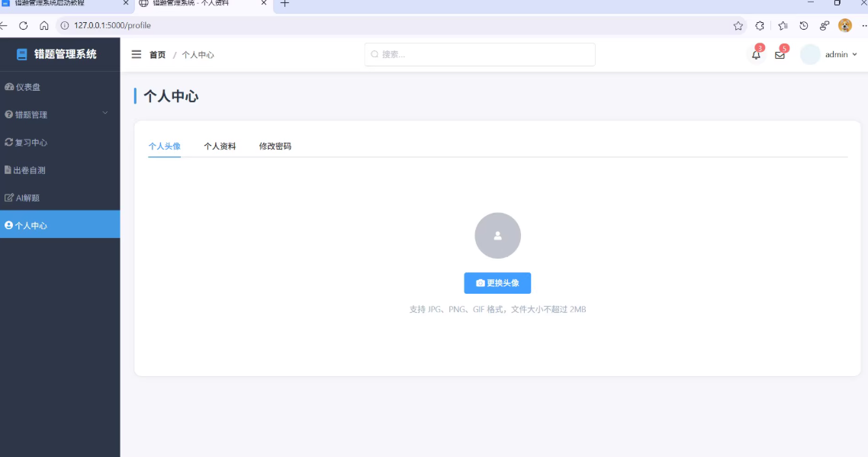The width and height of the screenshot is (868, 457).
Task: Click the site information icon in address bar
Action: tap(65, 25)
